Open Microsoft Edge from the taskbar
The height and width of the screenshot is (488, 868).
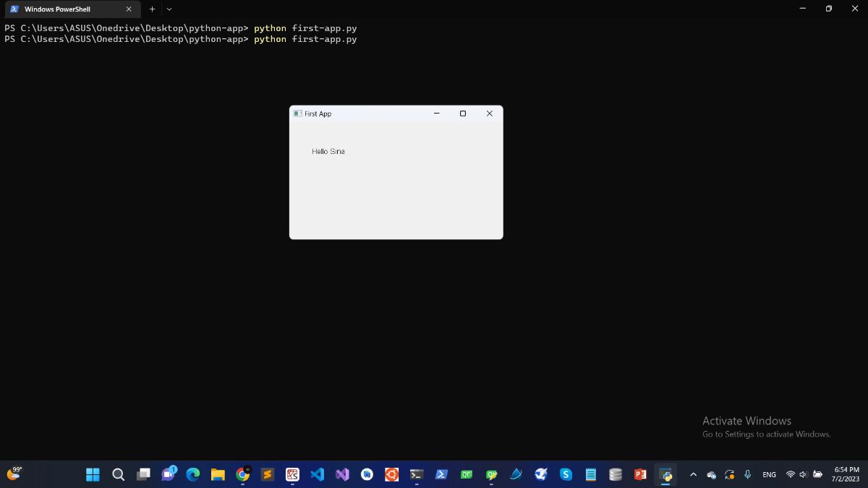[192, 474]
